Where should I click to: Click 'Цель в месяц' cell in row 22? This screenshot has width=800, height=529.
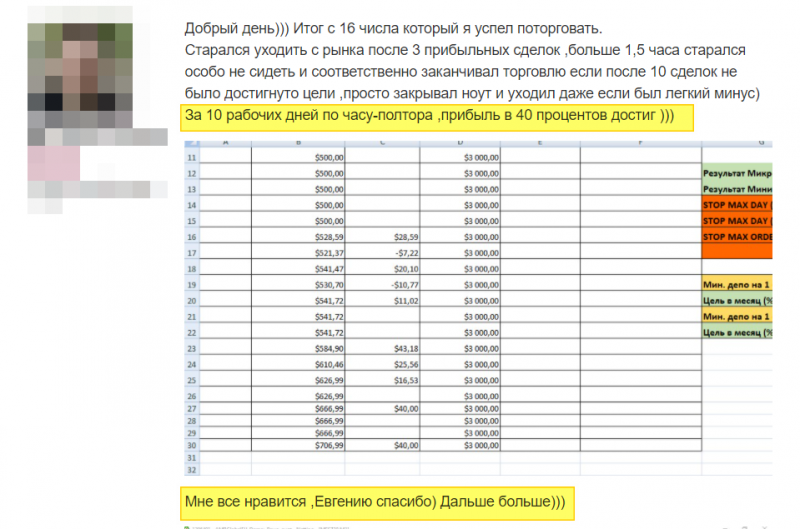pyautogui.click(x=737, y=333)
